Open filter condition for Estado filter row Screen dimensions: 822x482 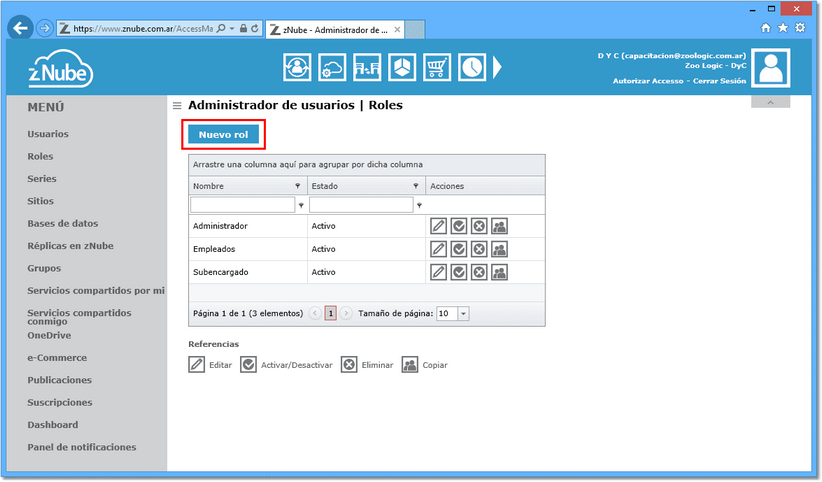pos(419,206)
